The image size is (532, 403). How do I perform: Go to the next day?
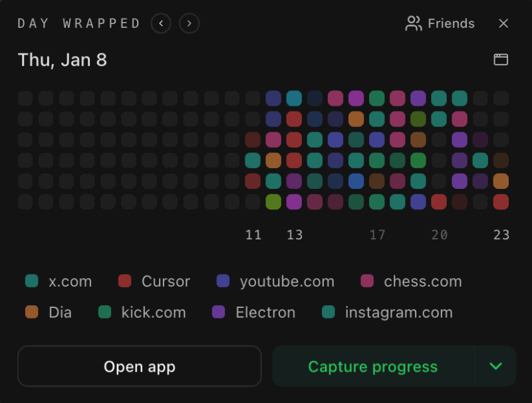click(x=190, y=24)
